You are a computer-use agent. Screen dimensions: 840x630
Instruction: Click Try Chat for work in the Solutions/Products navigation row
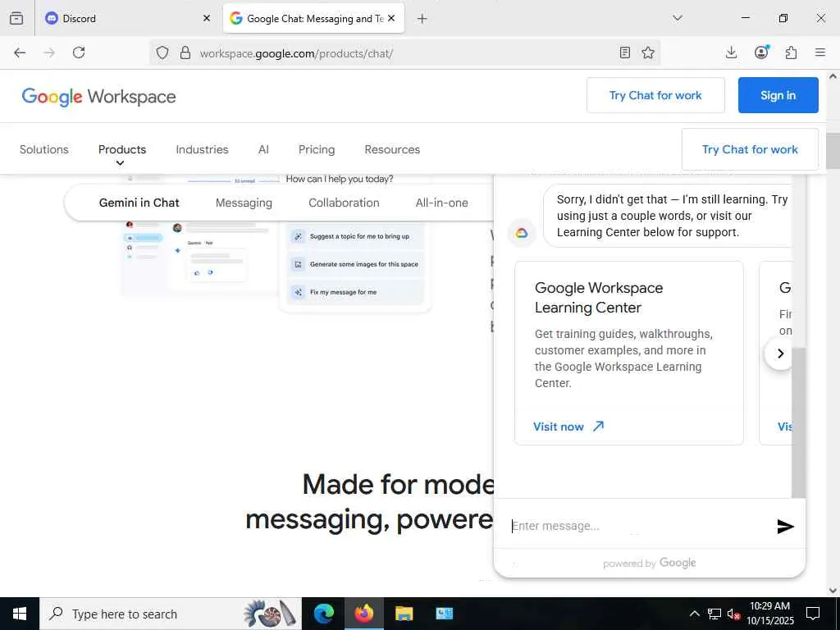tap(750, 149)
